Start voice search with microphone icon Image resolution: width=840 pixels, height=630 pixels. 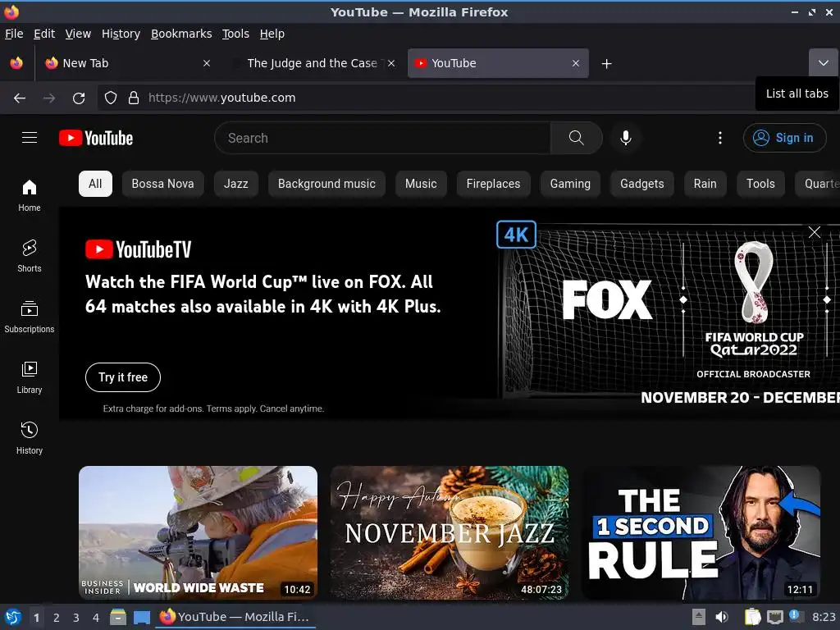click(x=625, y=138)
